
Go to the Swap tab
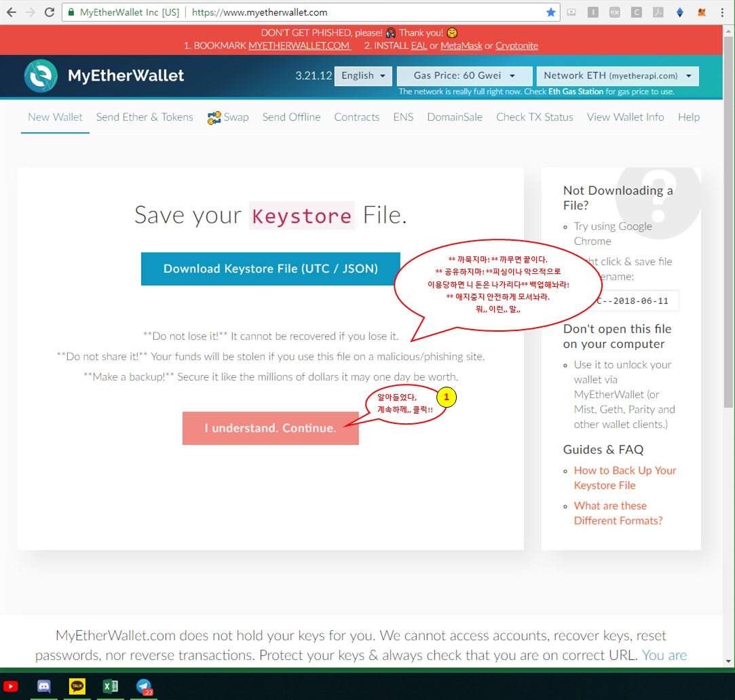click(x=228, y=117)
